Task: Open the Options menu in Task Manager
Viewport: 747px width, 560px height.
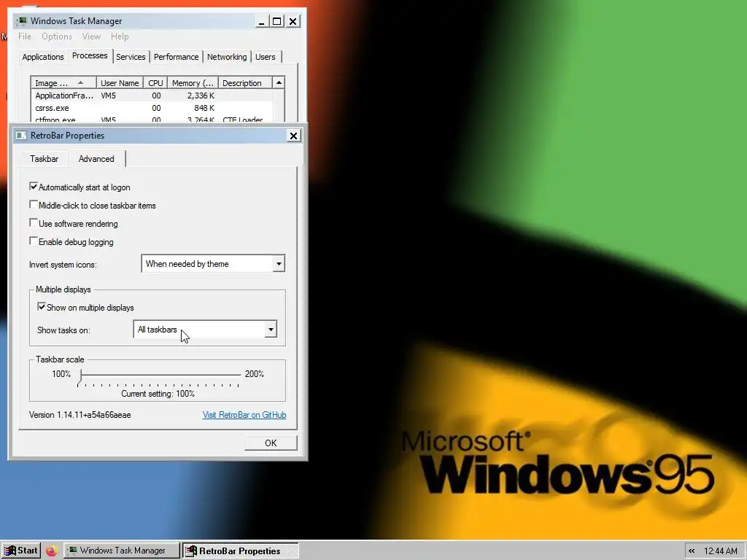Action: [57, 36]
